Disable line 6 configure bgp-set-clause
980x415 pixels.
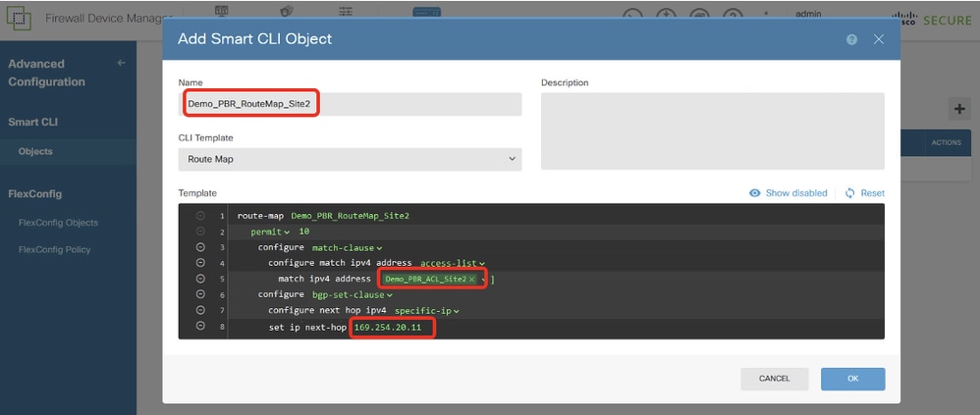click(x=200, y=294)
